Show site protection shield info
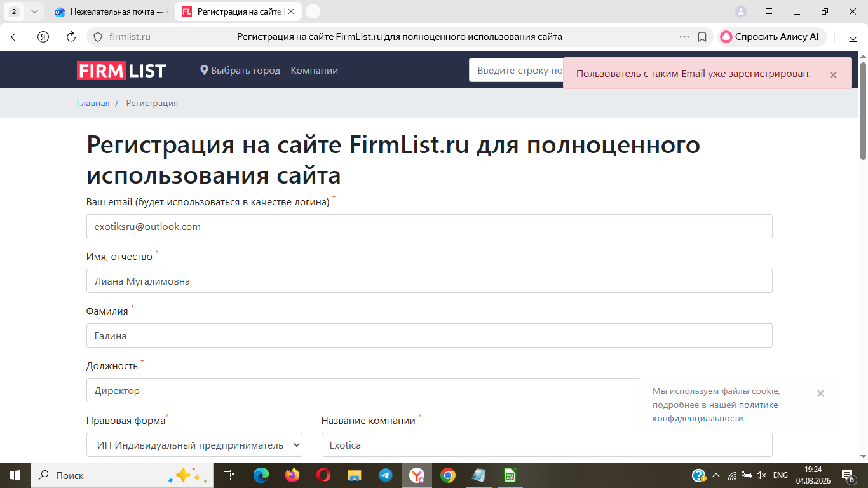868x488 pixels. tap(97, 37)
